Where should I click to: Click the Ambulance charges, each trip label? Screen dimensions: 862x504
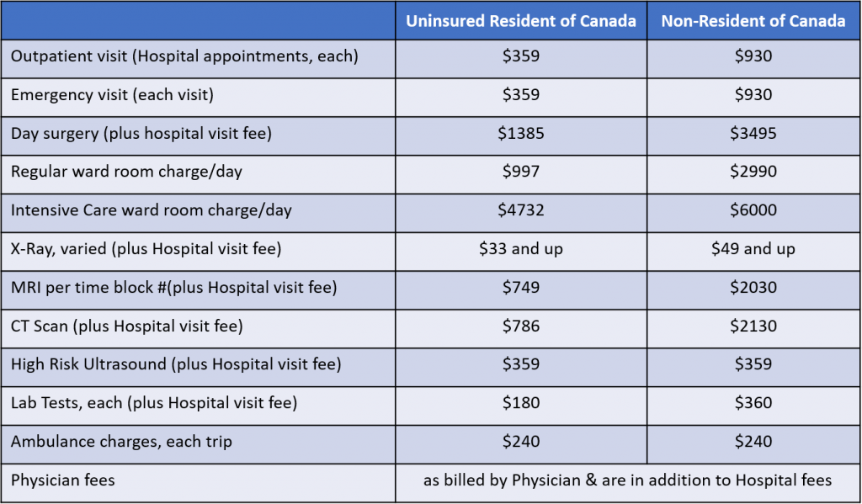[121, 443]
